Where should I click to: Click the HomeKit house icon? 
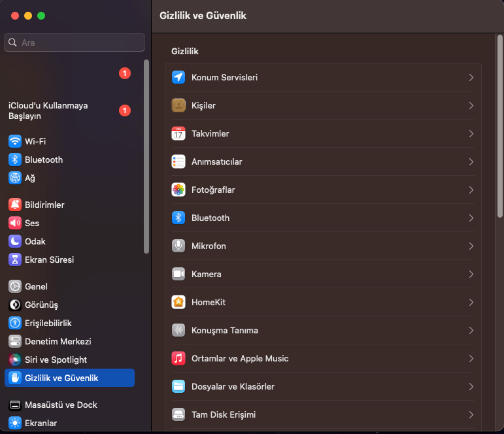coord(178,302)
